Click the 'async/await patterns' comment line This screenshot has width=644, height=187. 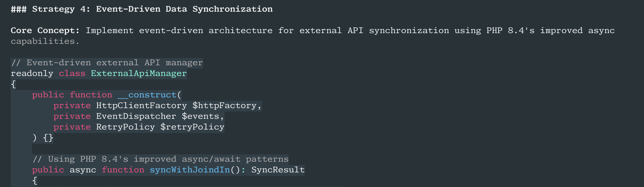pyautogui.click(x=160, y=159)
